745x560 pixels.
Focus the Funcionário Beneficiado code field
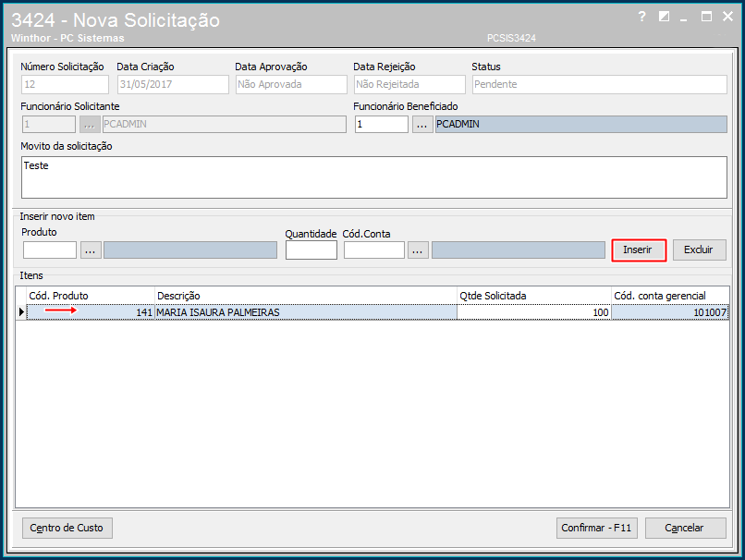(381, 125)
